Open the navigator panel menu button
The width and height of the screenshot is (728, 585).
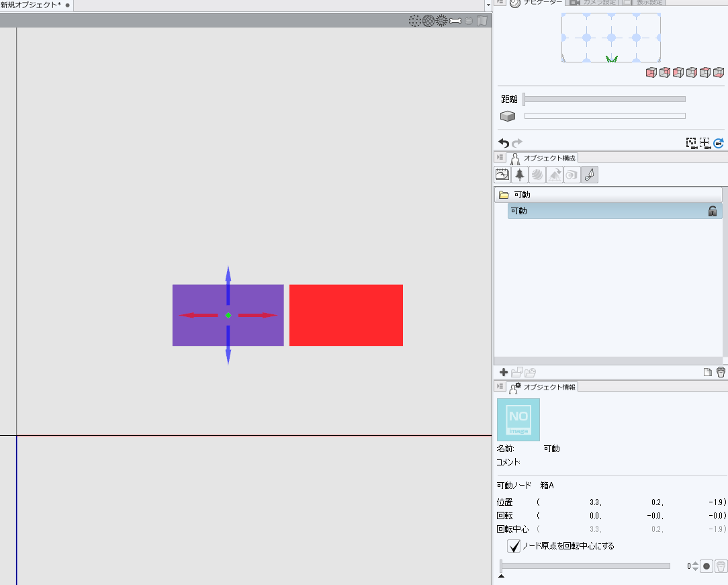pyautogui.click(x=500, y=2)
